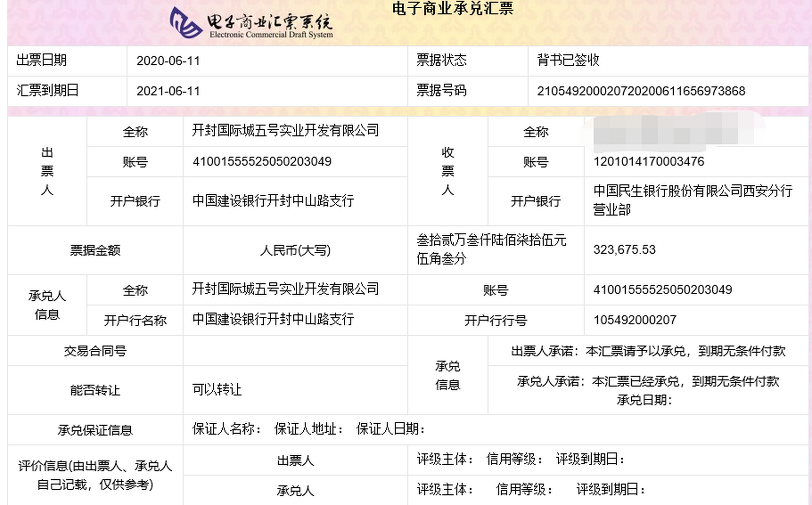The image size is (812, 505).
Task: Click 评级到期日 in the 承兑人 rating row
Action: [611, 490]
